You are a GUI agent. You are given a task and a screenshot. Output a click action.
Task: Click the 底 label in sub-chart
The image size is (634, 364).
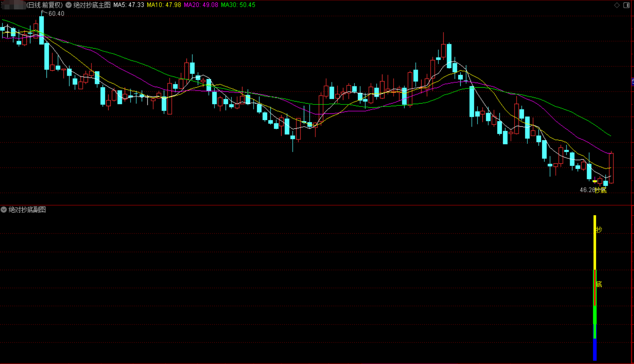[599, 284]
